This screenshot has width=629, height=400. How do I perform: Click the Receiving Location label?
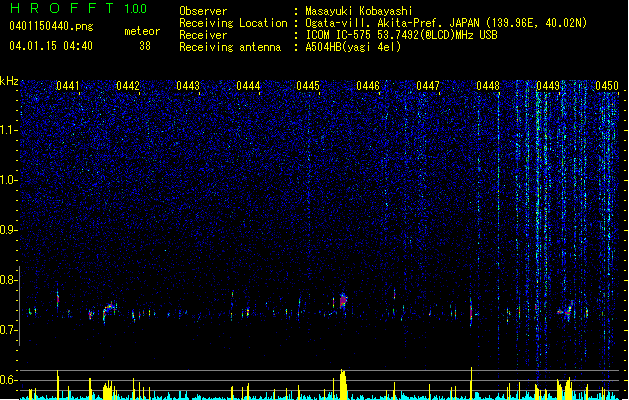(233, 23)
